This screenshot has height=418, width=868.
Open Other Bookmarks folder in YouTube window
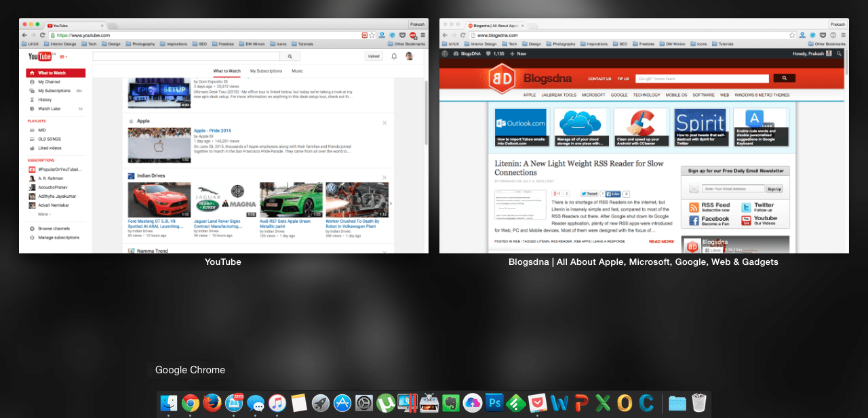[406, 43]
